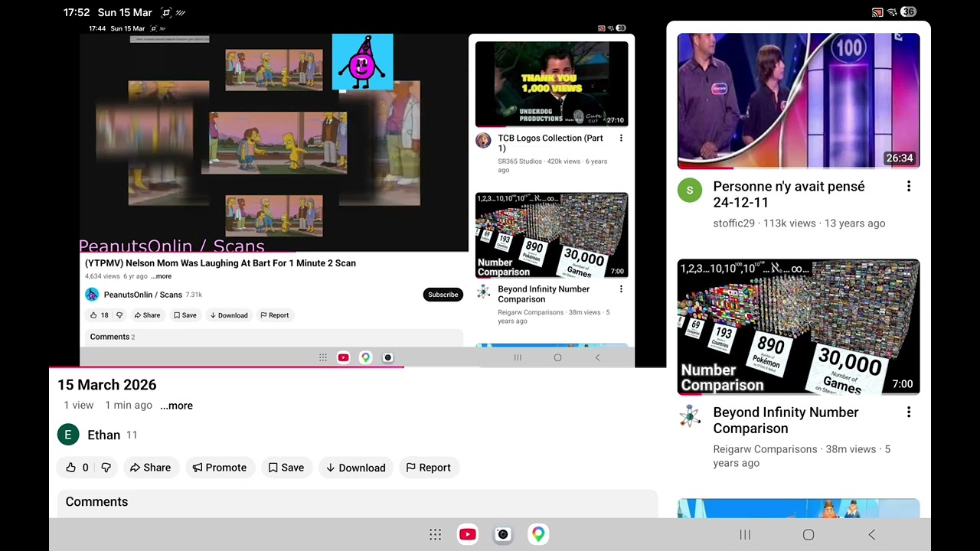This screenshot has height=551, width=980.
Task: Report button in recorded Nelson video
Action: tap(274, 315)
